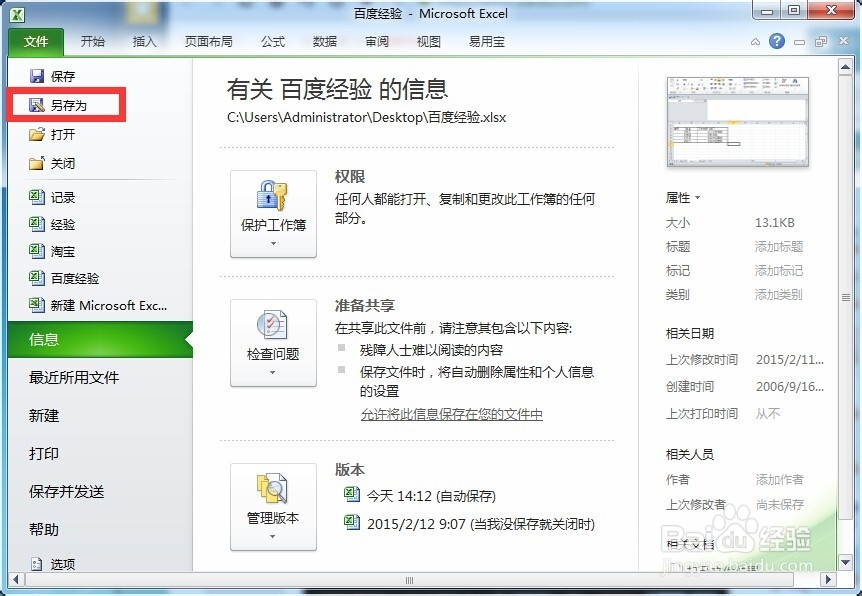Viewport: 862px width, 596px height.
Task: Open Options (选项) at sidebar bottom
Action: point(52,564)
